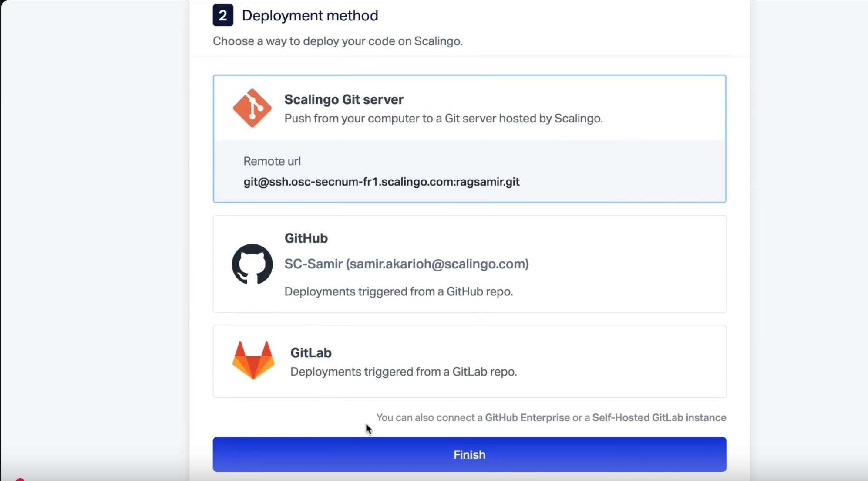Open the Self-Hosted GitLab instance link

(x=658, y=417)
